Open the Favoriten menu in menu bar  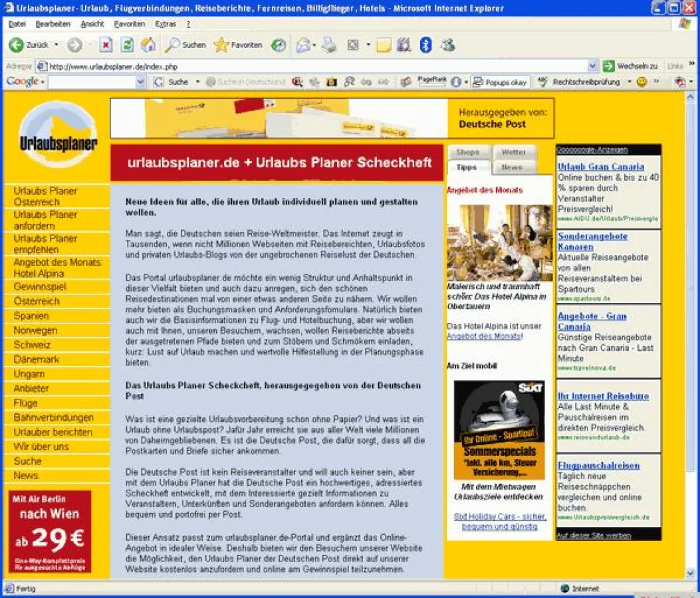pos(129,24)
